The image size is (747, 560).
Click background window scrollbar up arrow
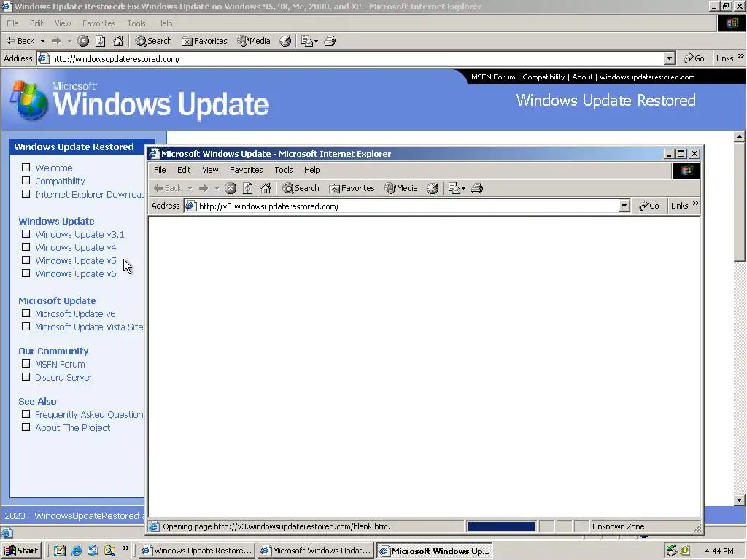click(x=740, y=136)
